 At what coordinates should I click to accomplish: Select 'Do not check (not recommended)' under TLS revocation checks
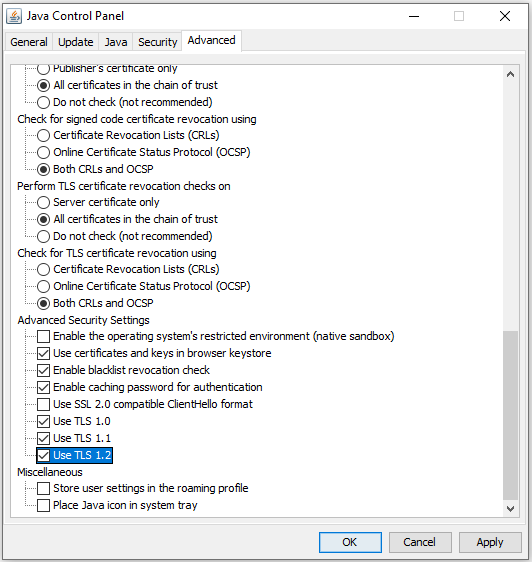point(43,236)
